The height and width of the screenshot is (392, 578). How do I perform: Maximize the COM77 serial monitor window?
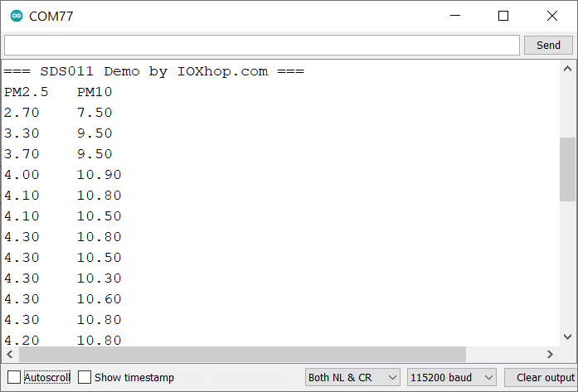tap(503, 16)
